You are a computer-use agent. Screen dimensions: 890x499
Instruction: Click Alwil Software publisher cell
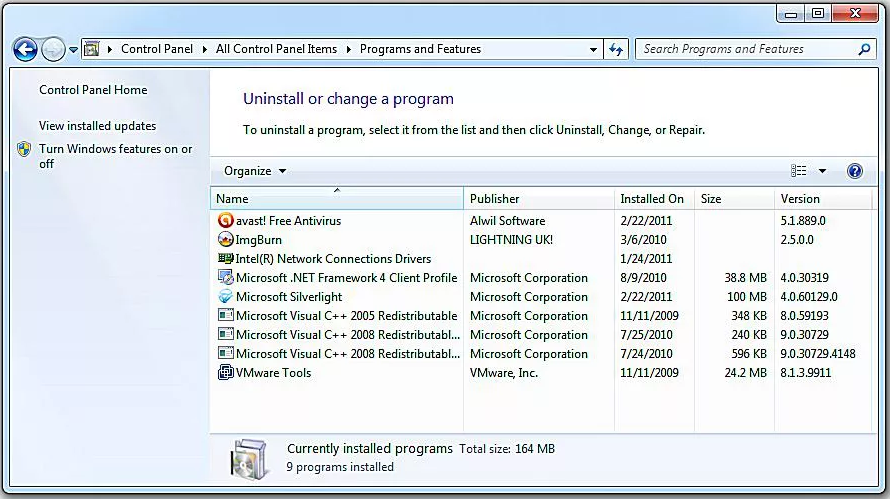pos(507,221)
